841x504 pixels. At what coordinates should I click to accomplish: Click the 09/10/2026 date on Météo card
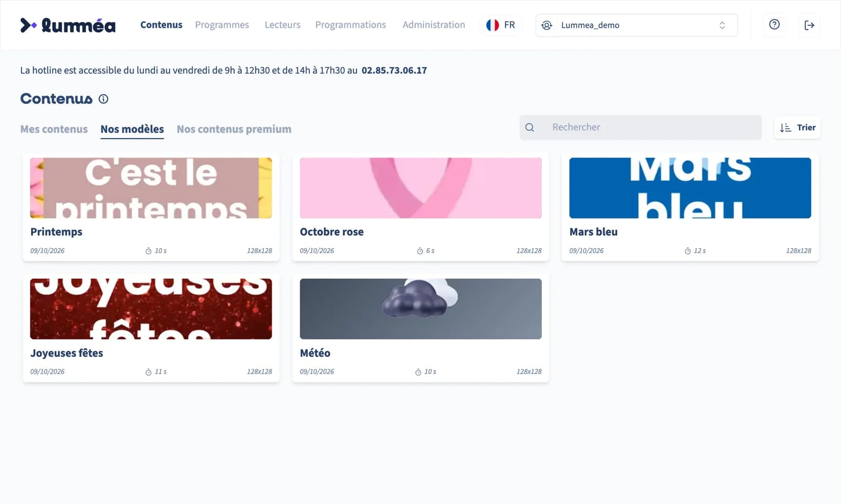(317, 372)
